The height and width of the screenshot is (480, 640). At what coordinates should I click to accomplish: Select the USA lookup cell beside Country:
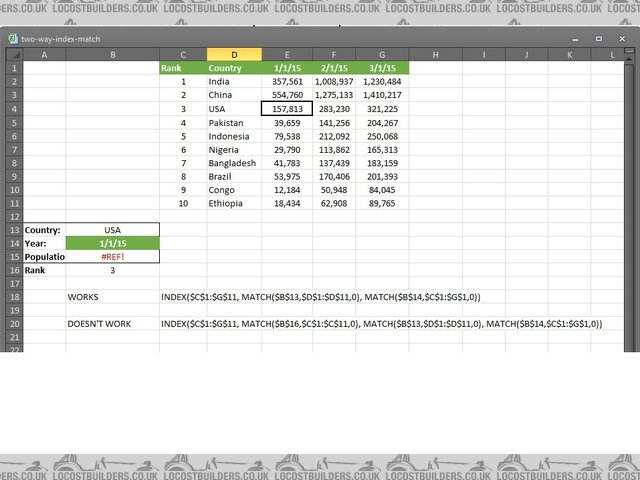(112, 230)
